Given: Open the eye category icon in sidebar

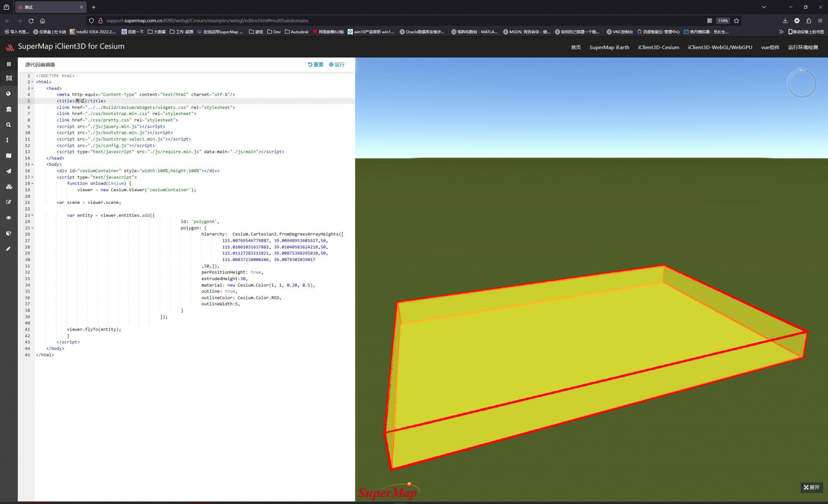Looking at the screenshot, I should [9, 218].
